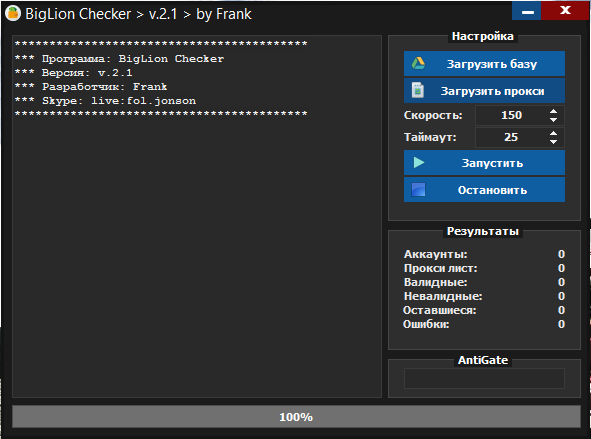Focus the Таймаут field showing 25
The image size is (591, 439).
coord(511,137)
